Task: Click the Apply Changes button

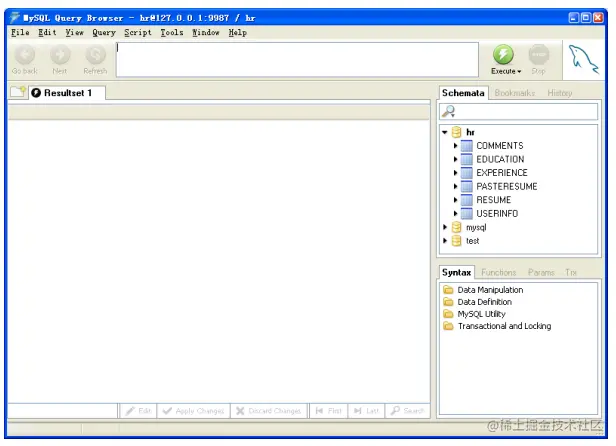Action: pyautogui.click(x=194, y=411)
